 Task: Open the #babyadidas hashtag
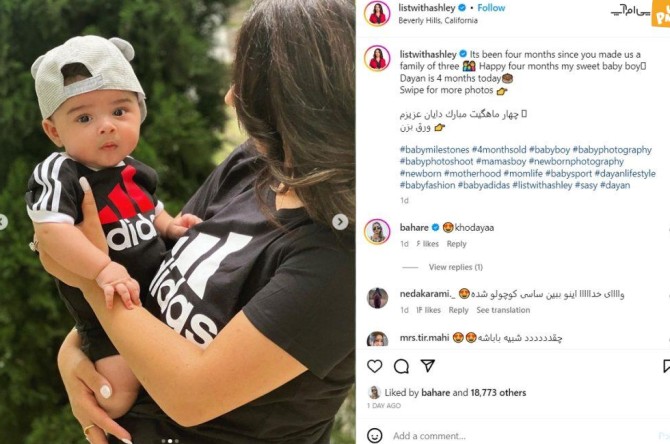tap(483, 185)
